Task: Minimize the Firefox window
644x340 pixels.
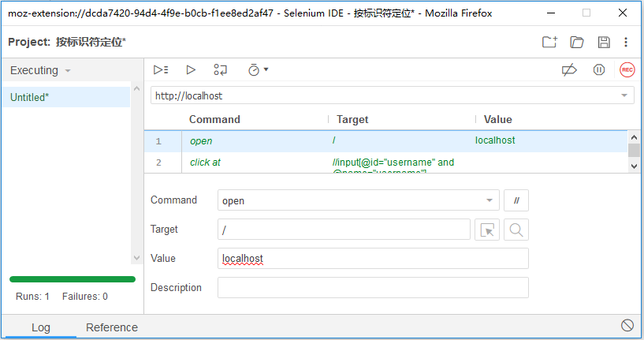Action: [551, 13]
